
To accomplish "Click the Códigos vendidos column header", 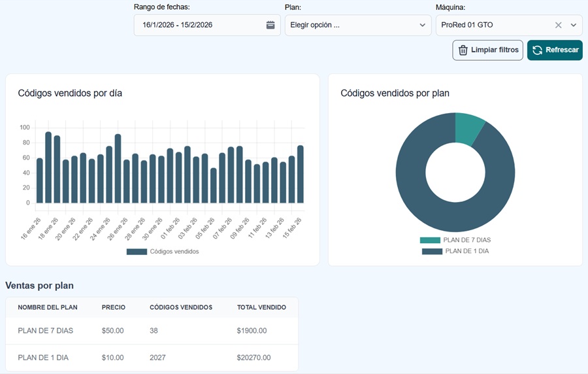I will click(181, 307).
